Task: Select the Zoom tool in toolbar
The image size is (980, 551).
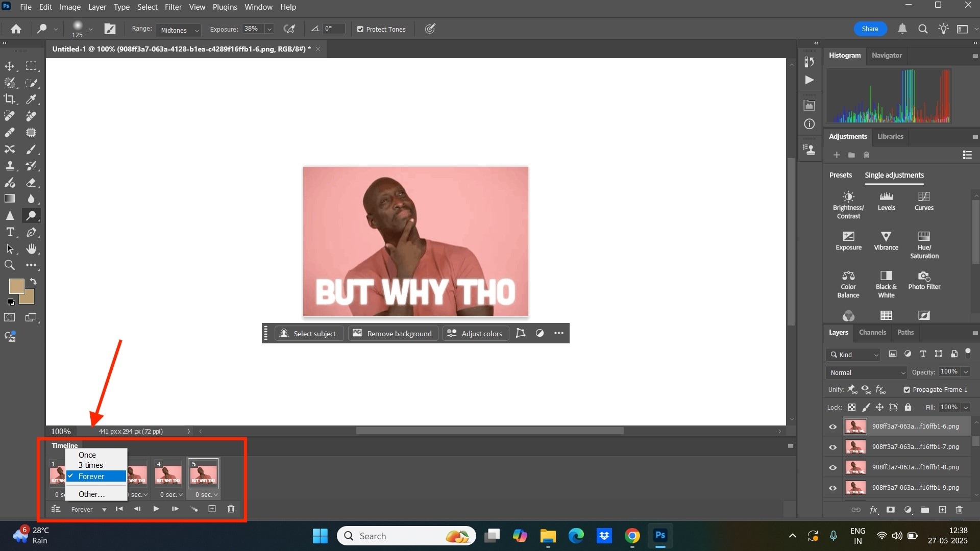Action: [10, 265]
